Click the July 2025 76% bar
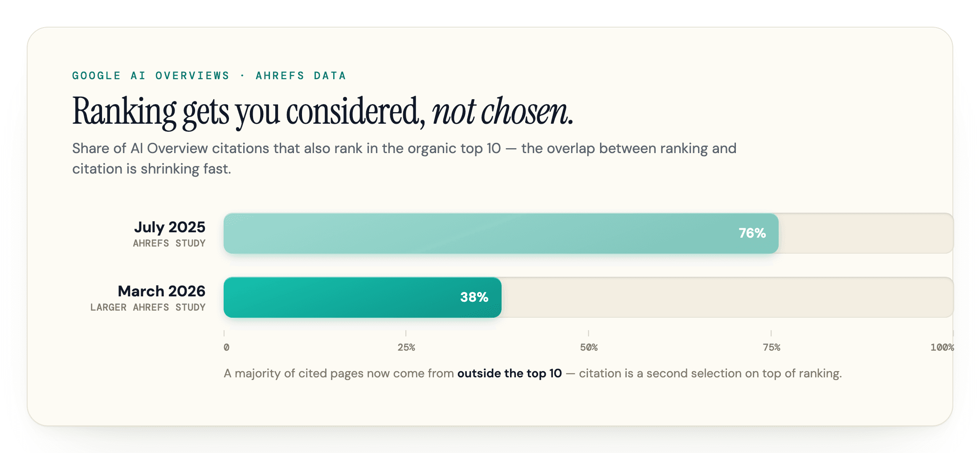Image resolution: width=980 pixels, height=453 pixels. 501,233
